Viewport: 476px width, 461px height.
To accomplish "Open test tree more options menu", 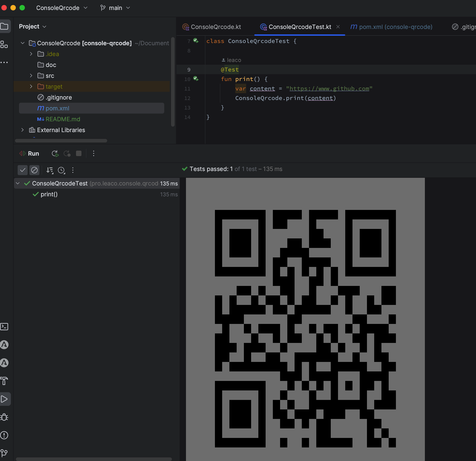I will click(x=73, y=170).
